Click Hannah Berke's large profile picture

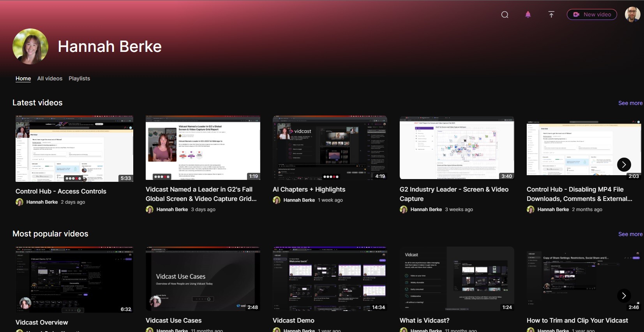pos(30,46)
